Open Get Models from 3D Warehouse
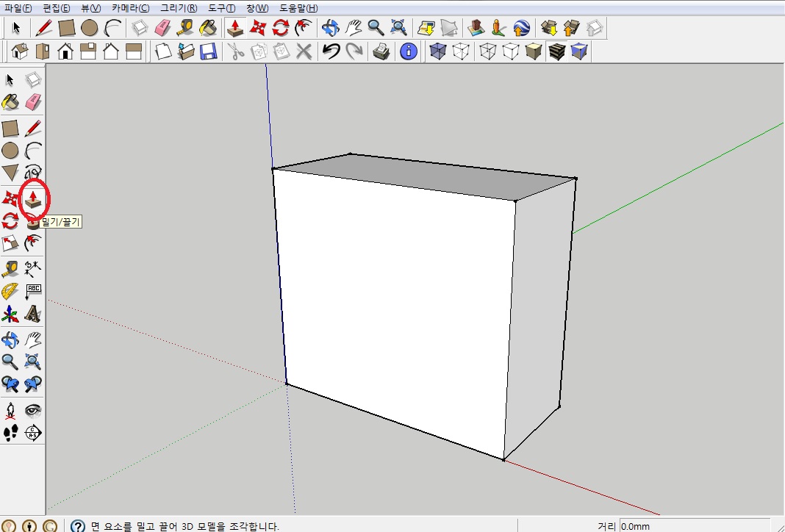The height and width of the screenshot is (532, 785). coord(549,28)
